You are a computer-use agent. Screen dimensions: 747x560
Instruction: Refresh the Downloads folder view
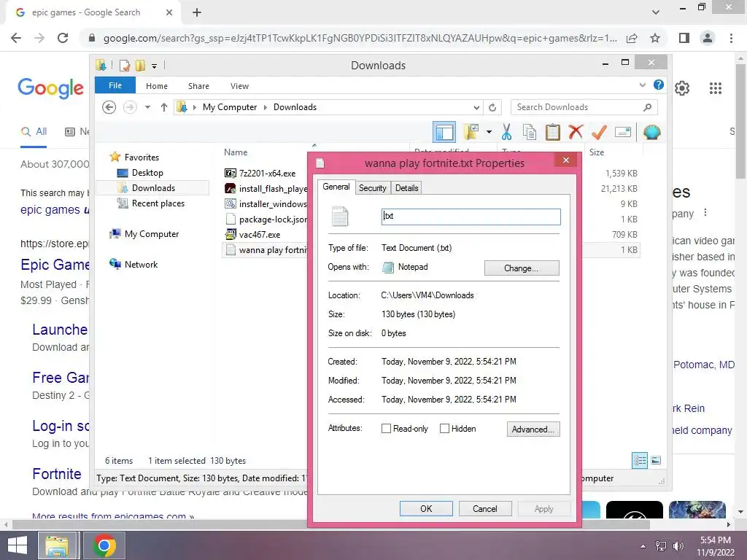[492, 108]
